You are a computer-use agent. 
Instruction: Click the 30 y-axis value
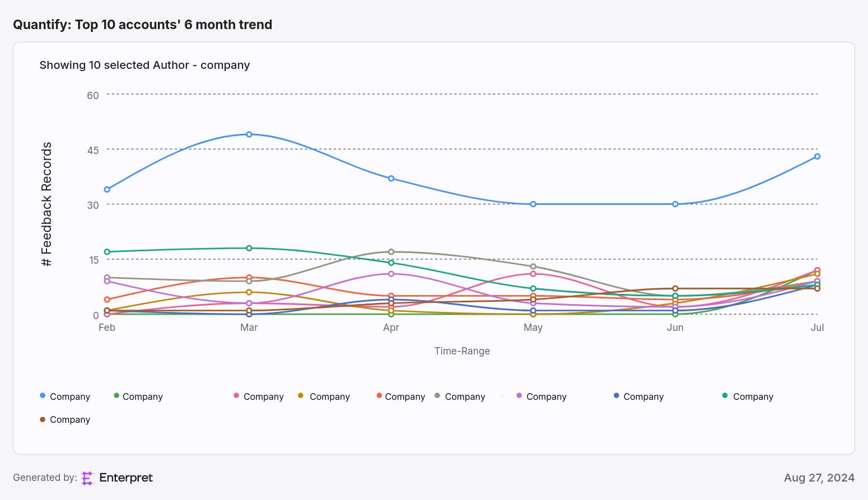tap(93, 205)
